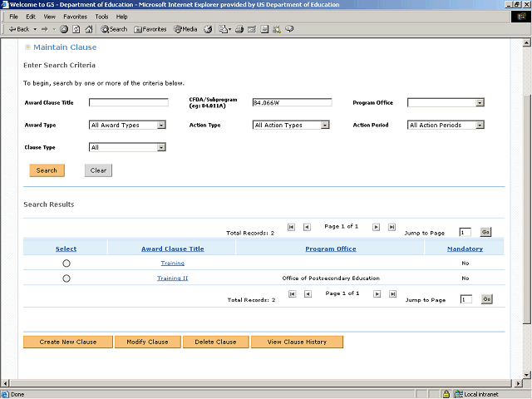Click the Select column header
532x399 pixels.
(66, 249)
